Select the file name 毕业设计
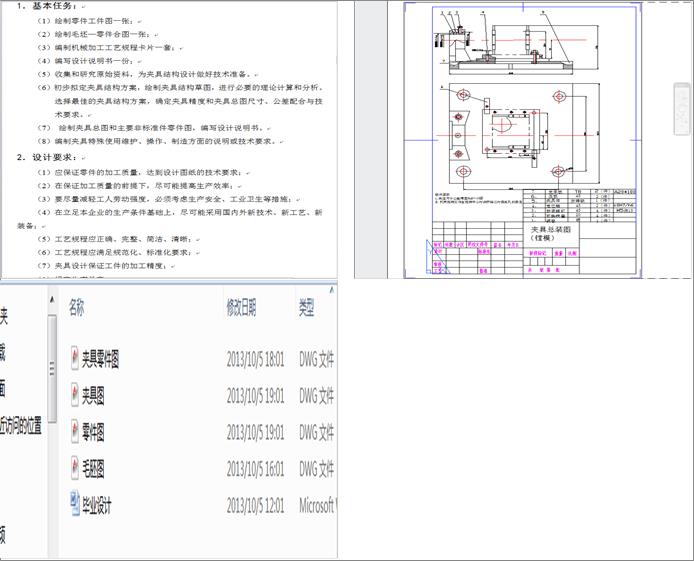The height and width of the screenshot is (561, 694). point(96,505)
